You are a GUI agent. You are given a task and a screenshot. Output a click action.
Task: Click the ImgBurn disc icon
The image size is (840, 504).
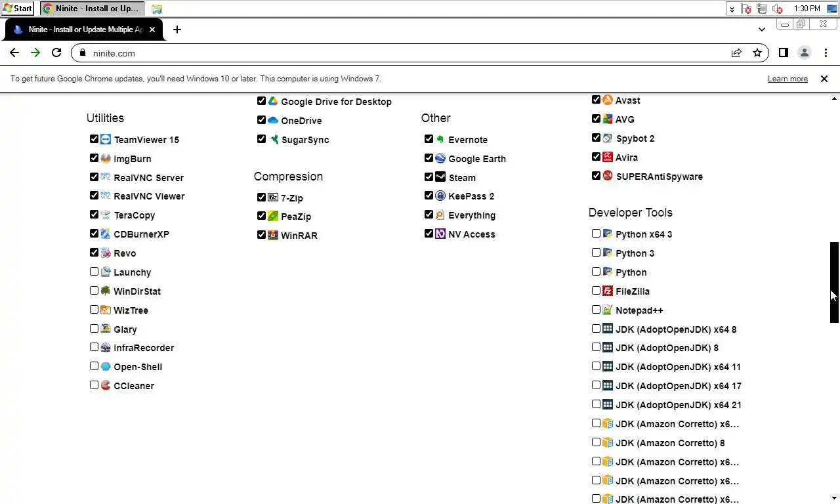tap(106, 158)
